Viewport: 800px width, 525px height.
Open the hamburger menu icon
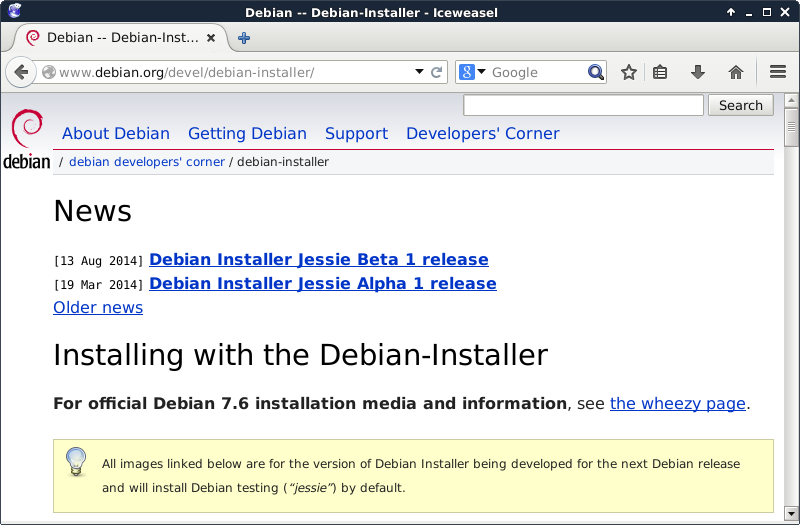pyautogui.click(x=778, y=72)
